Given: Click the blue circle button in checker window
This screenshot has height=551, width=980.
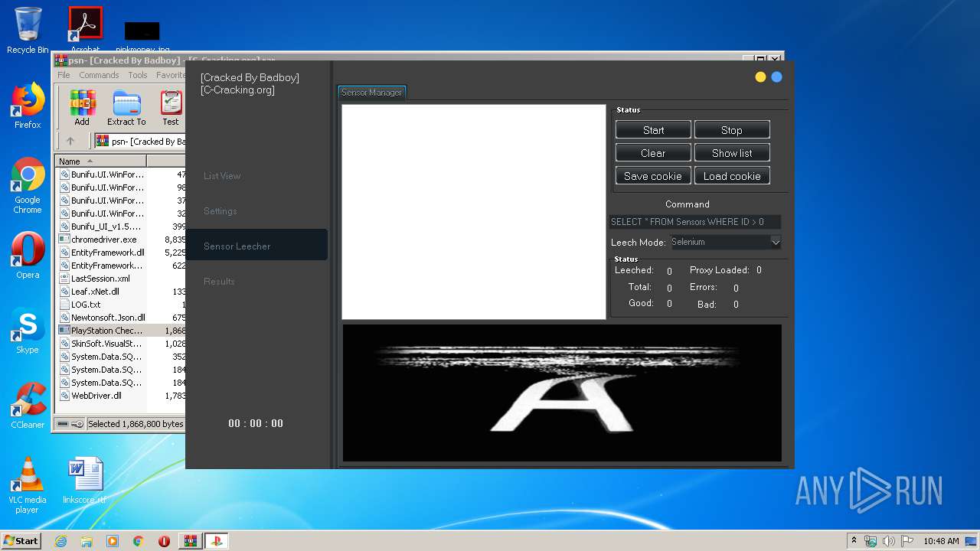Looking at the screenshot, I should [x=776, y=77].
